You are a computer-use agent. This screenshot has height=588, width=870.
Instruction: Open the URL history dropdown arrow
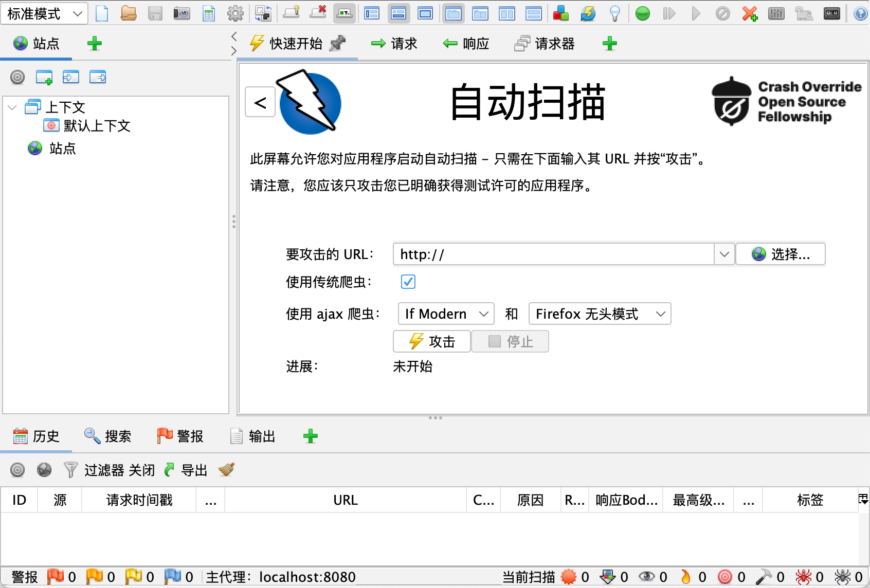[724, 254]
